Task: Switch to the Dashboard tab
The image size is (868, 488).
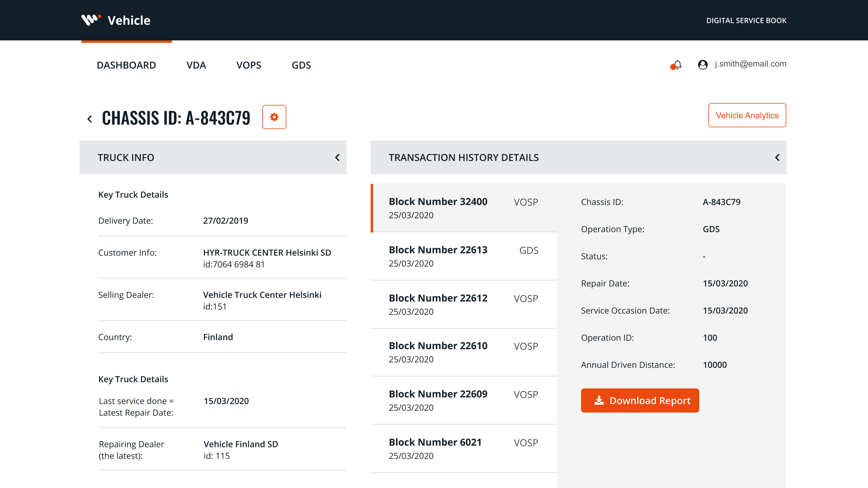Action: point(126,65)
